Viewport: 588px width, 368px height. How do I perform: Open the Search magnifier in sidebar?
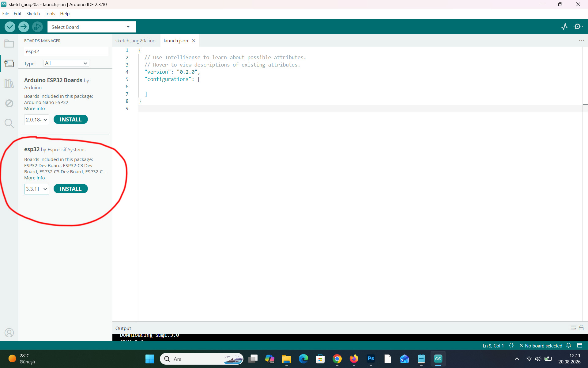pyautogui.click(x=9, y=123)
